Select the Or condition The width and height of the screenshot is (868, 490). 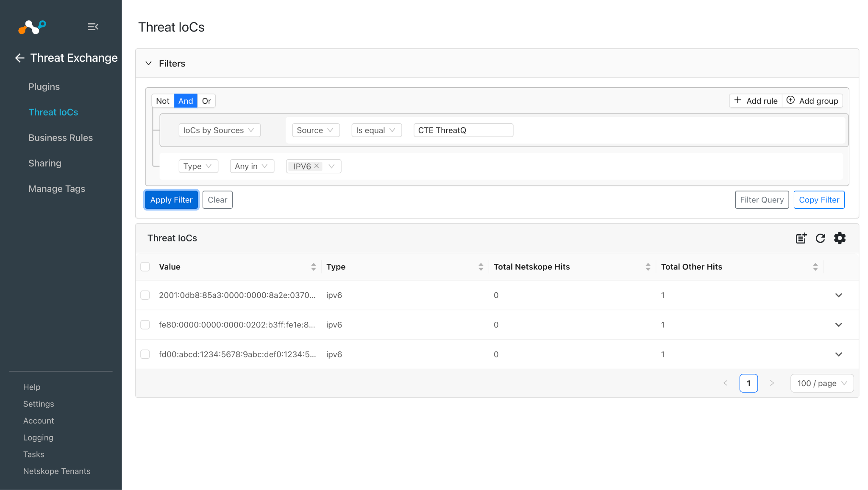click(206, 101)
